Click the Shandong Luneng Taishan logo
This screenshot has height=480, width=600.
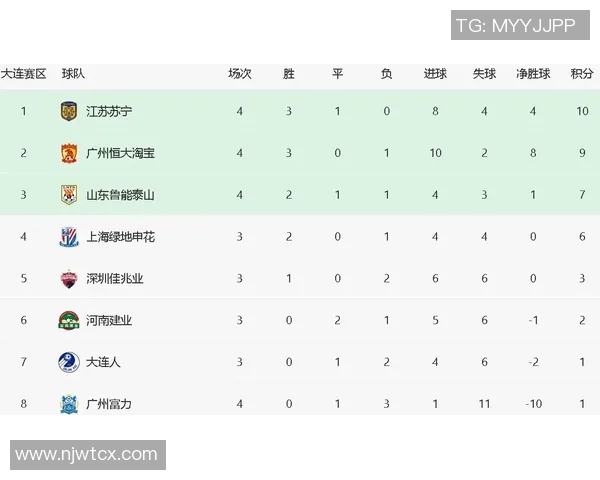coord(68,195)
